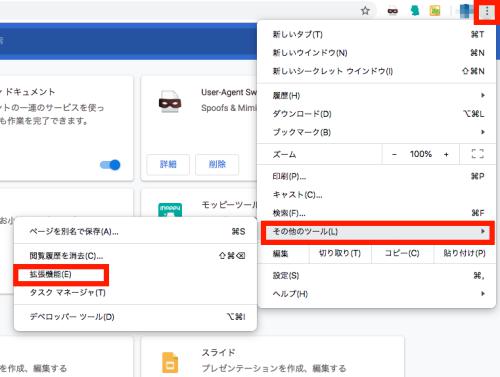This screenshot has width=500, height=377.
Task: Click the プレゼンテーションを作成、編集する description
Action: [x=274, y=368]
